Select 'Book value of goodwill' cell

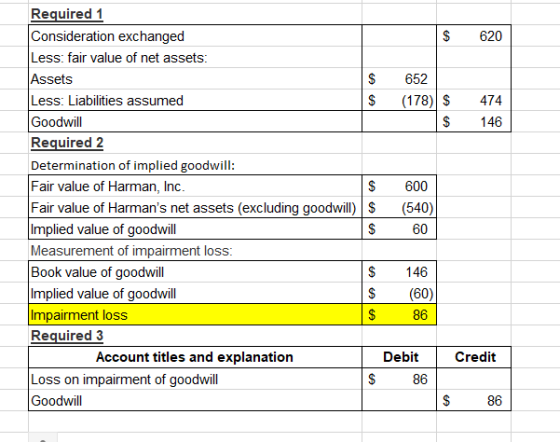[195, 272]
